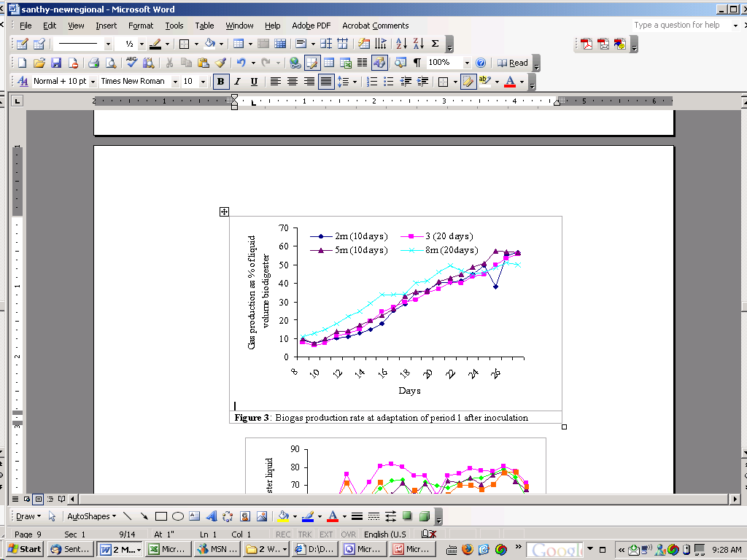The image size is (747, 560).
Task: Click the Save disk icon
Action: tap(56, 63)
